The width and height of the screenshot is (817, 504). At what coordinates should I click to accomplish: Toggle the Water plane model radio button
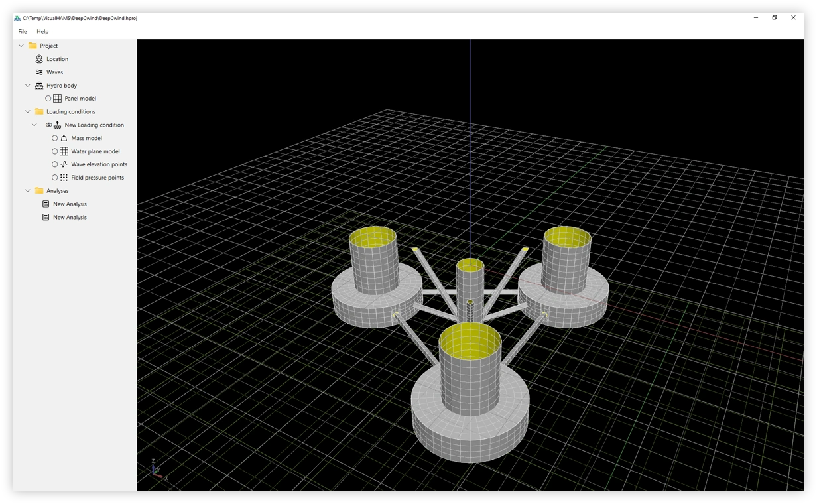coord(55,151)
